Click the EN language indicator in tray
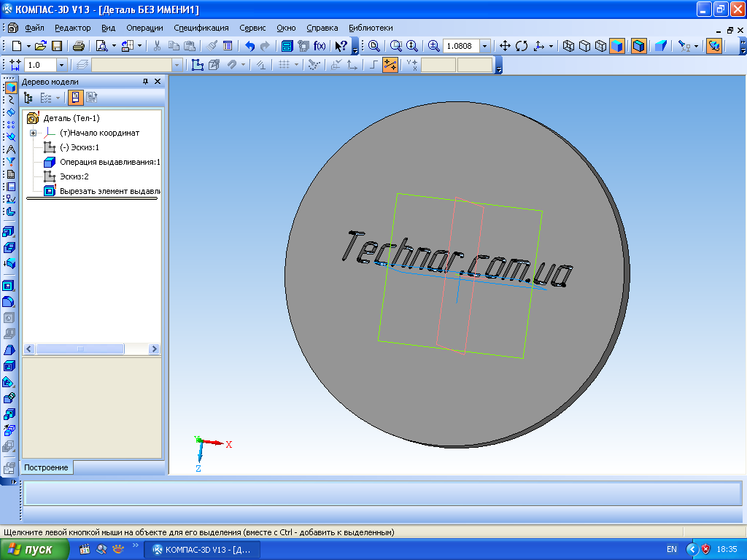 672,549
